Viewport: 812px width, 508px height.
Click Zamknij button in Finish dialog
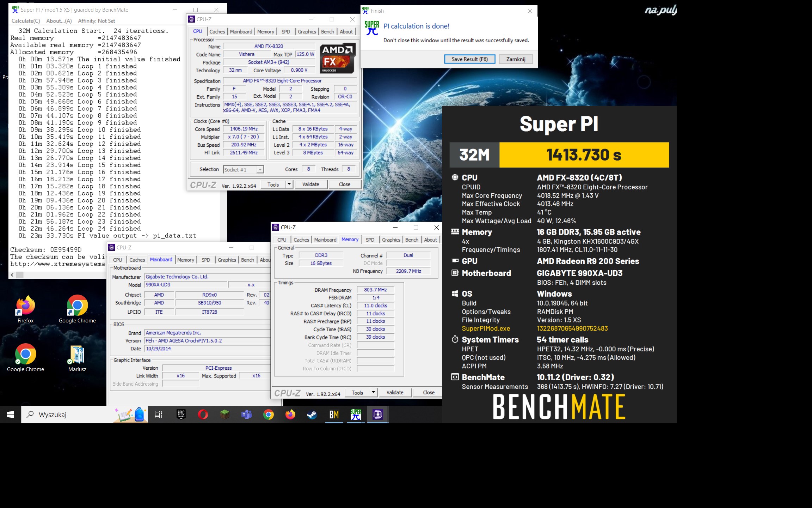point(516,59)
